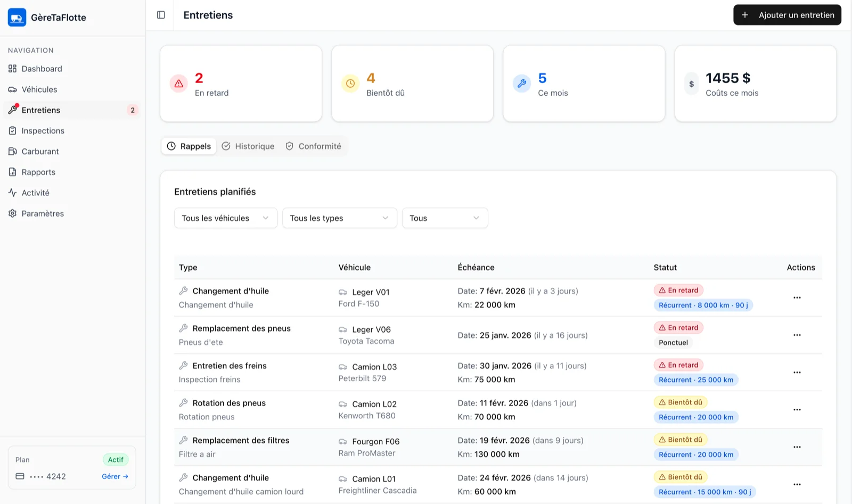
Task: Open Véhicules in the sidebar
Action: pos(39,89)
